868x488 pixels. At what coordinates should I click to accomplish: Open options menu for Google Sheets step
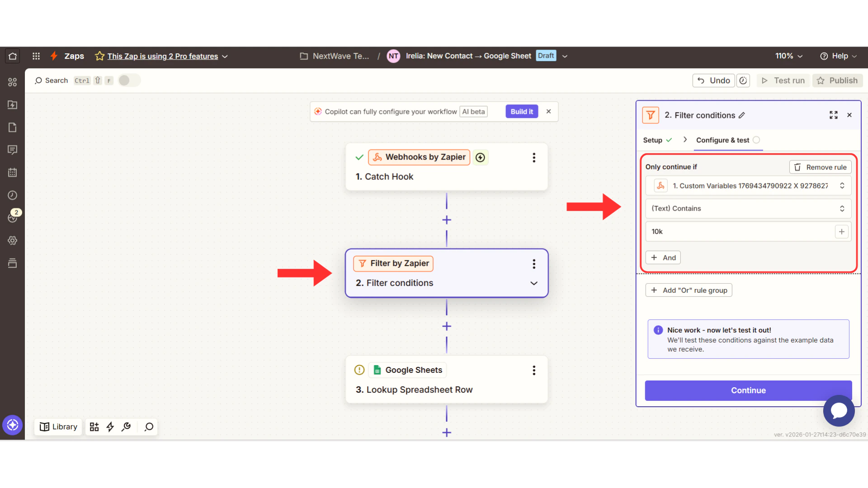click(534, 370)
